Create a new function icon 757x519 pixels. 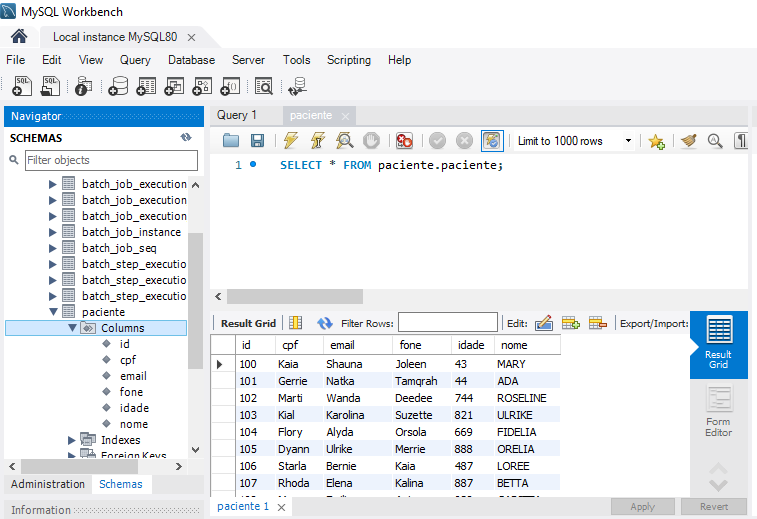pos(230,86)
